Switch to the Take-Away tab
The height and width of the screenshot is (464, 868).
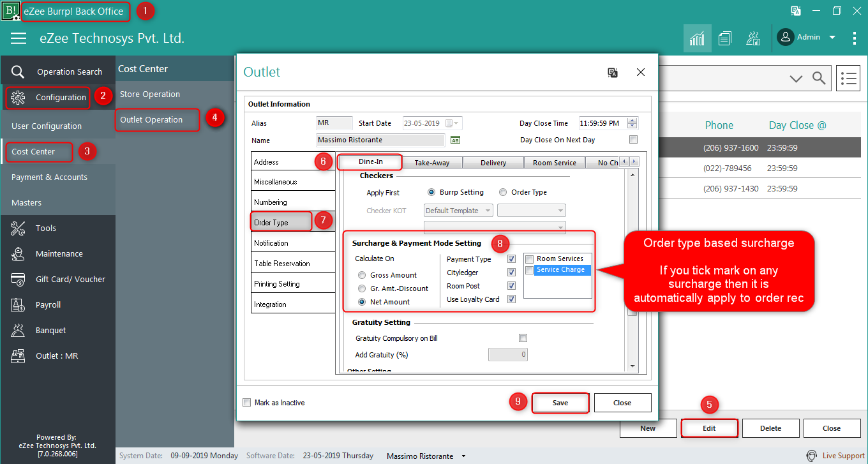[432, 163]
